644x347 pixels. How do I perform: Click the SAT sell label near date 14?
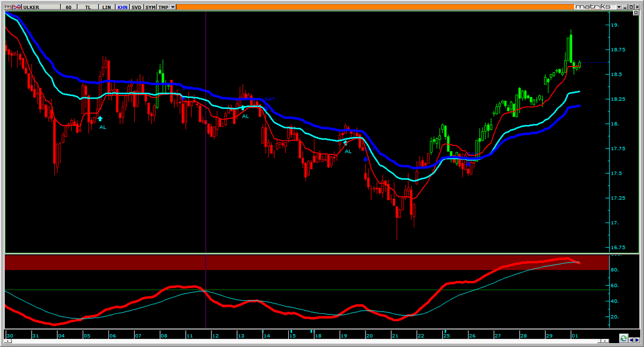pos(270,99)
